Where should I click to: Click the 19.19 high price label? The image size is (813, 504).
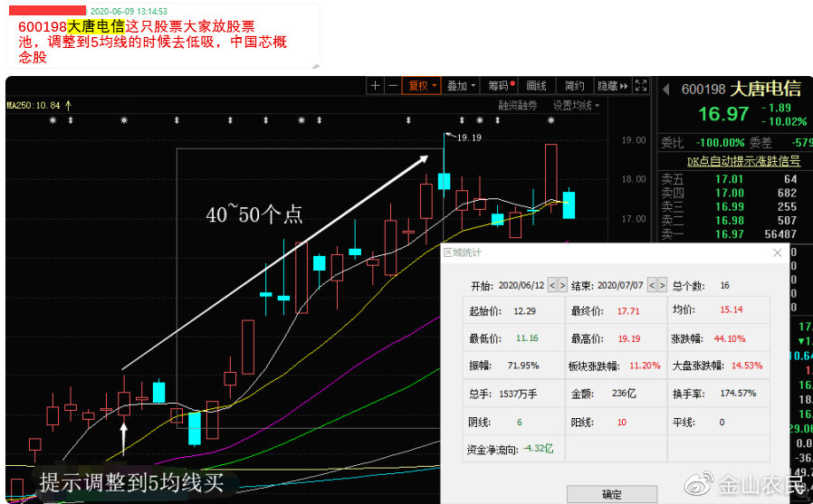pyautogui.click(x=469, y=138)
